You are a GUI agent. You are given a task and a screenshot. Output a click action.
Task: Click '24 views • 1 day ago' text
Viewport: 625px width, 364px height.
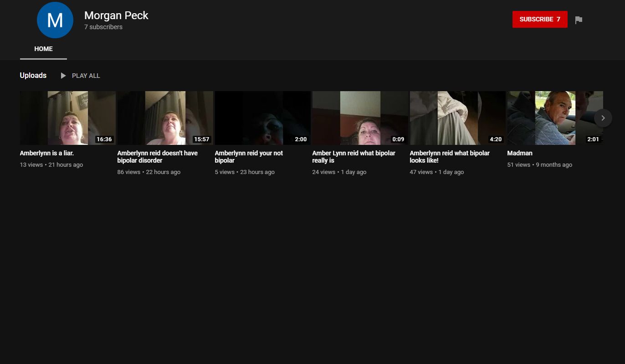tap(339, 172)
